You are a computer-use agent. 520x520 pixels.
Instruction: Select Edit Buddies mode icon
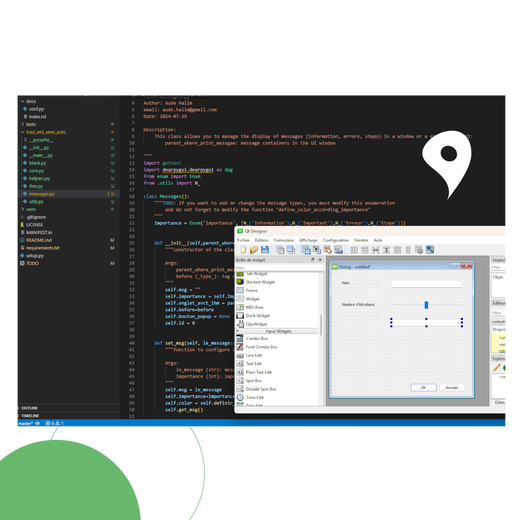pyautogui.click(x=327, y=250)
